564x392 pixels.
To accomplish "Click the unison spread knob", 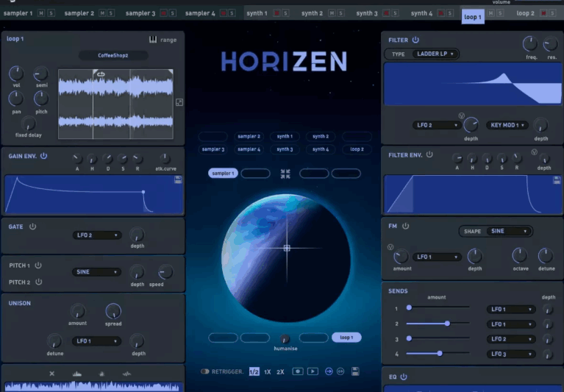I will click(113, 311).
